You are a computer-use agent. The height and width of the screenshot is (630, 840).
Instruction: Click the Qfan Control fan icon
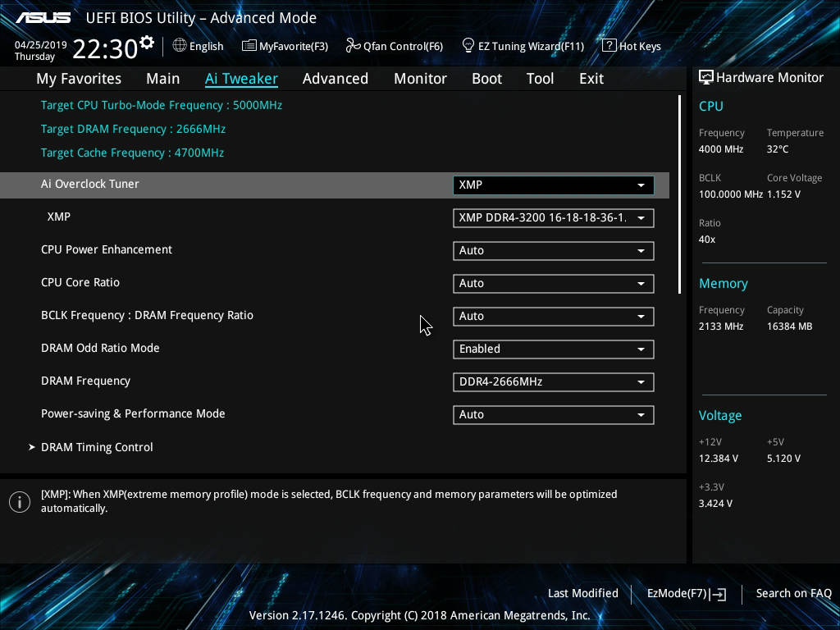[x=353, y=46]
